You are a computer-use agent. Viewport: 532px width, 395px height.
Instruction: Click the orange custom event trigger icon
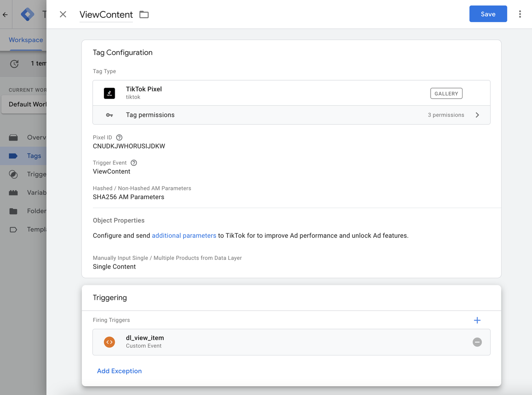(109, 342)
